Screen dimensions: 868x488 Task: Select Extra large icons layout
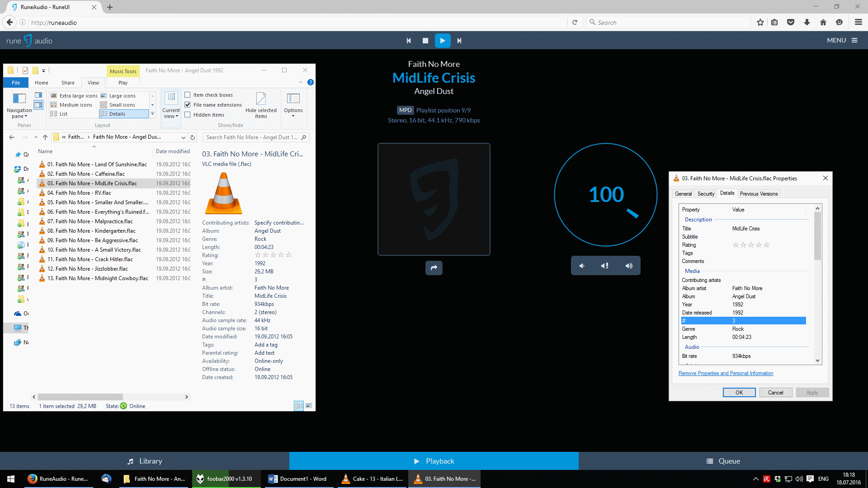point(74,96)
